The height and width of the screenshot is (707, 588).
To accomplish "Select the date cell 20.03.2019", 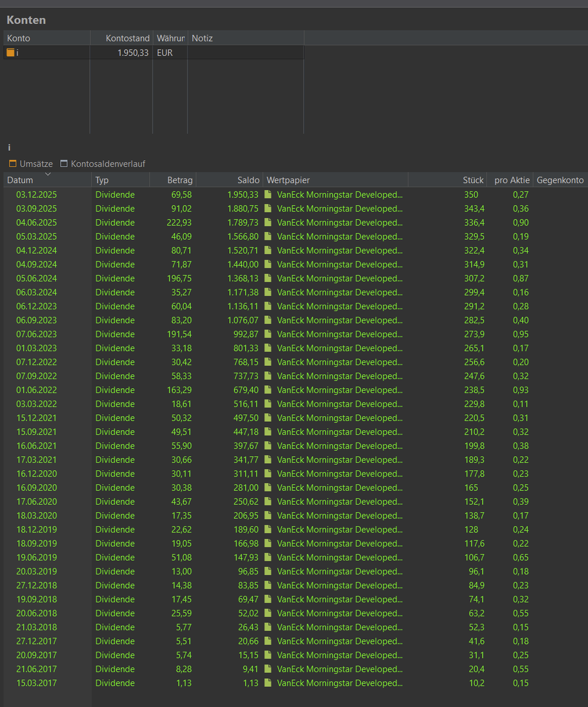I will click(x=37, y=571).
